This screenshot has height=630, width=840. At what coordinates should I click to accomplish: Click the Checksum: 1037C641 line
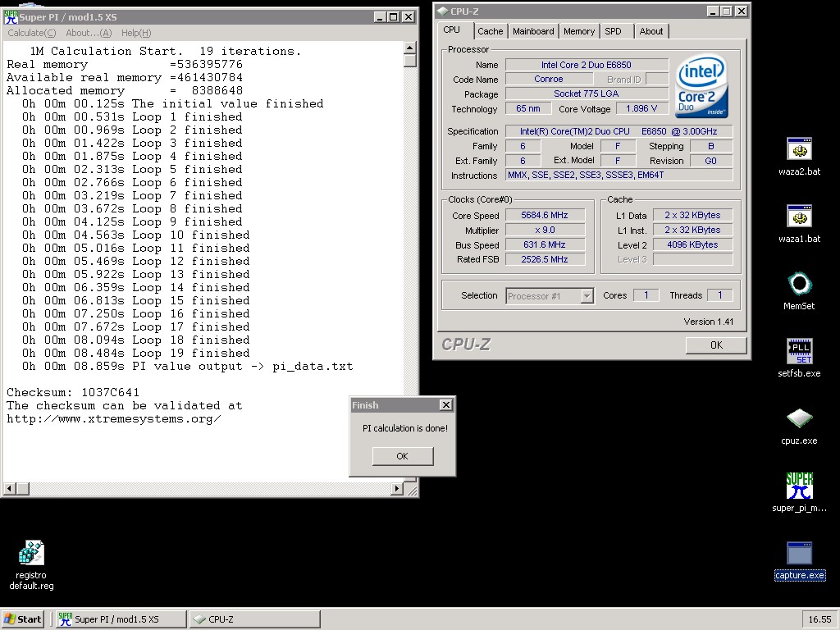73,393
